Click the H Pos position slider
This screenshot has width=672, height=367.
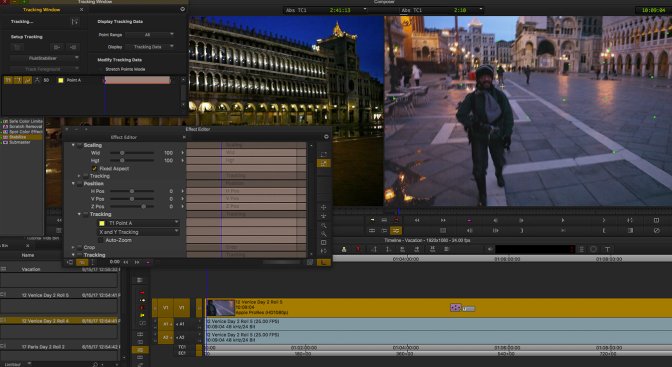132,191
